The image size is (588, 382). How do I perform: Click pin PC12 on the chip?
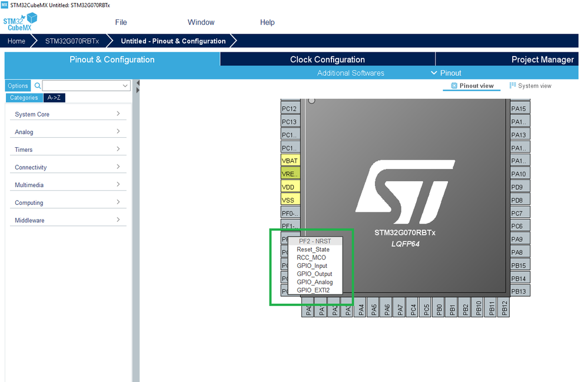point(291,109)
